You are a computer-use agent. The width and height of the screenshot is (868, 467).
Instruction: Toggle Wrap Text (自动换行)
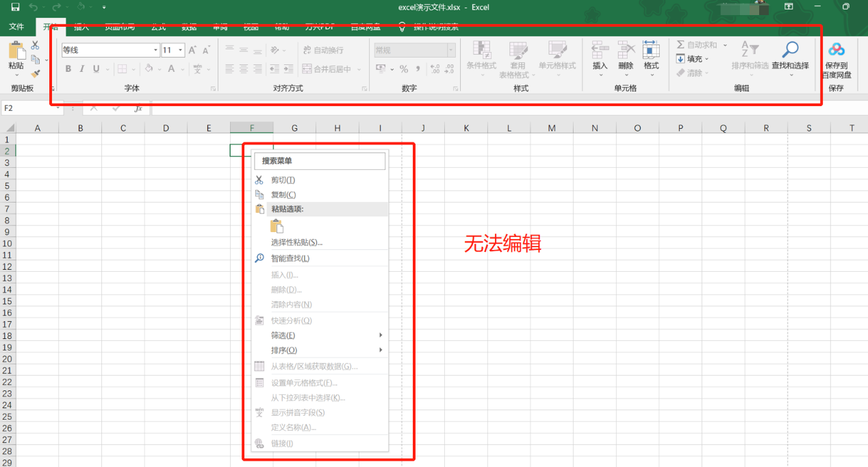point(322,50)
